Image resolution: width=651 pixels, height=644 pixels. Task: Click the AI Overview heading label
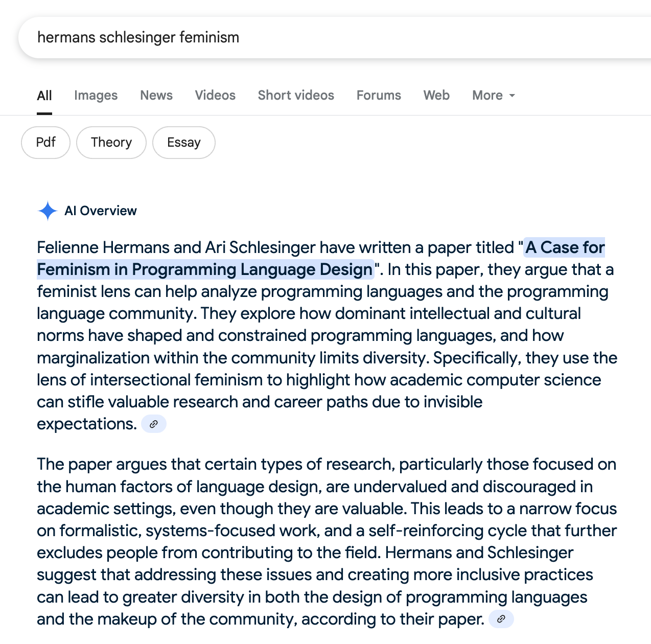(x=101, y=211)
